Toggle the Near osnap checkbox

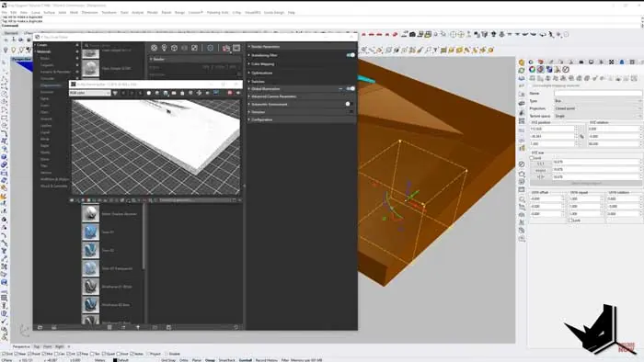pos(16,354)
